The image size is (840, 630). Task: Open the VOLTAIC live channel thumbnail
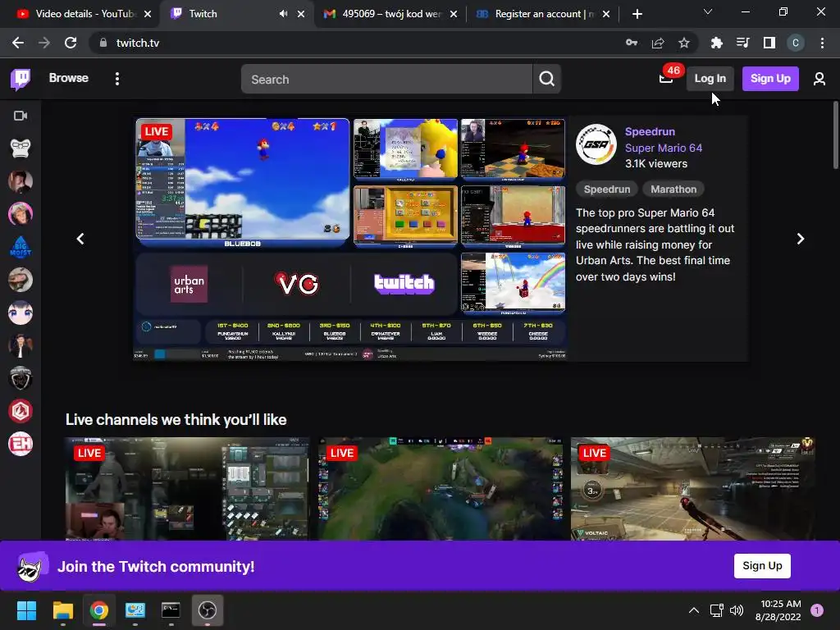(x=692, y=489)
